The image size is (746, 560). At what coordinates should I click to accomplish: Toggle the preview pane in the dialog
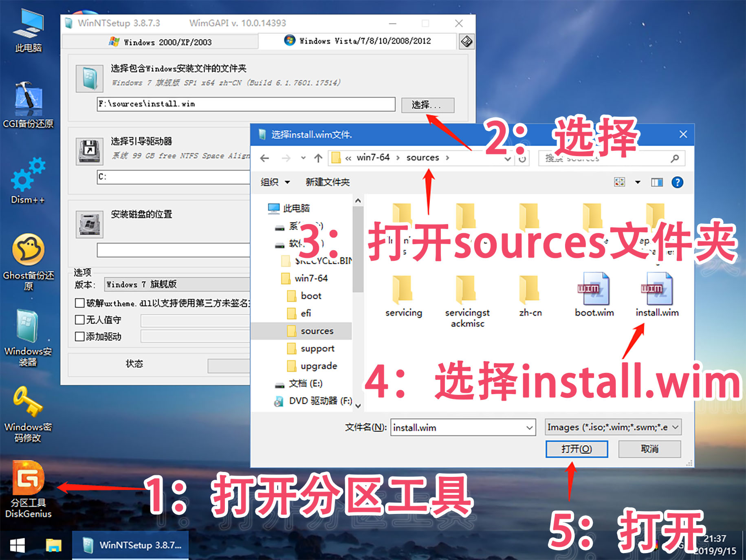coord(657,182)
